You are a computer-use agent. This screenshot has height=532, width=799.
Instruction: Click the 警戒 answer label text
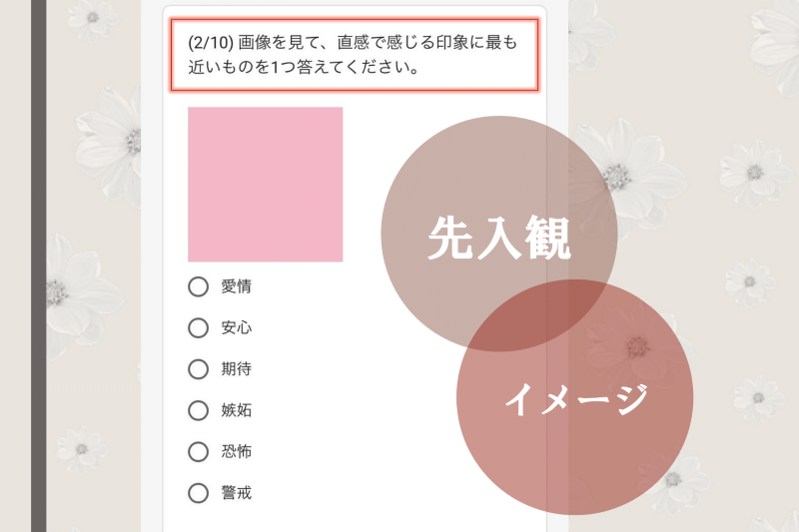point(237,493)
